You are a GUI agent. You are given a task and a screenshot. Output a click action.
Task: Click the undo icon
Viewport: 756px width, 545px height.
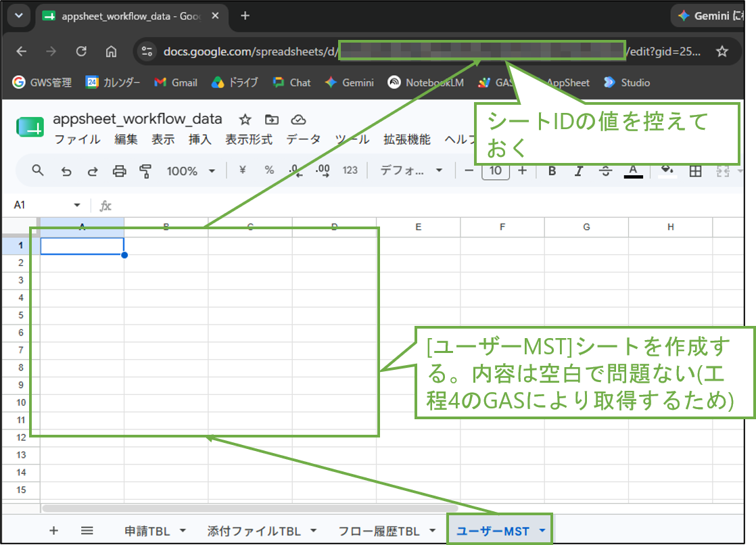point(66,171)
